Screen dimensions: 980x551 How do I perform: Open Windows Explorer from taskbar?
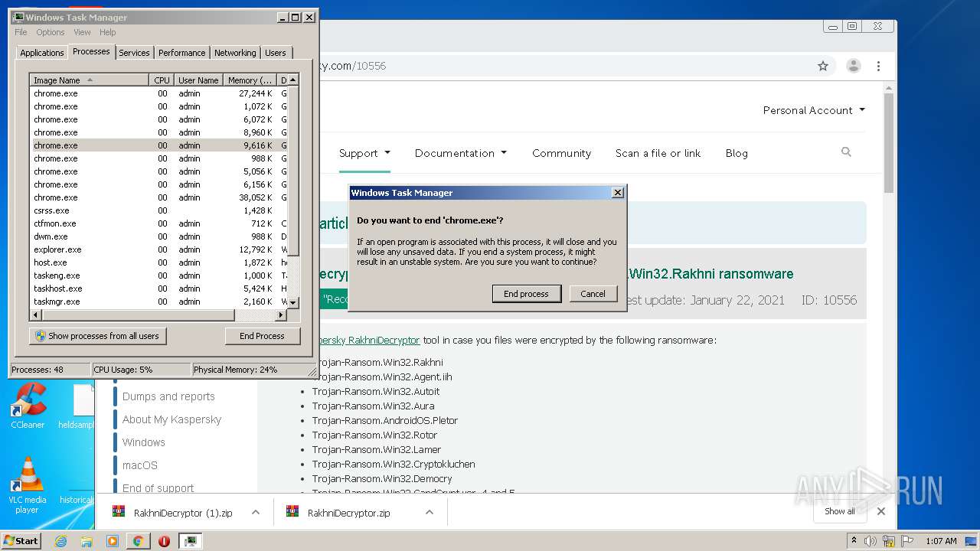tap(87, 541)
